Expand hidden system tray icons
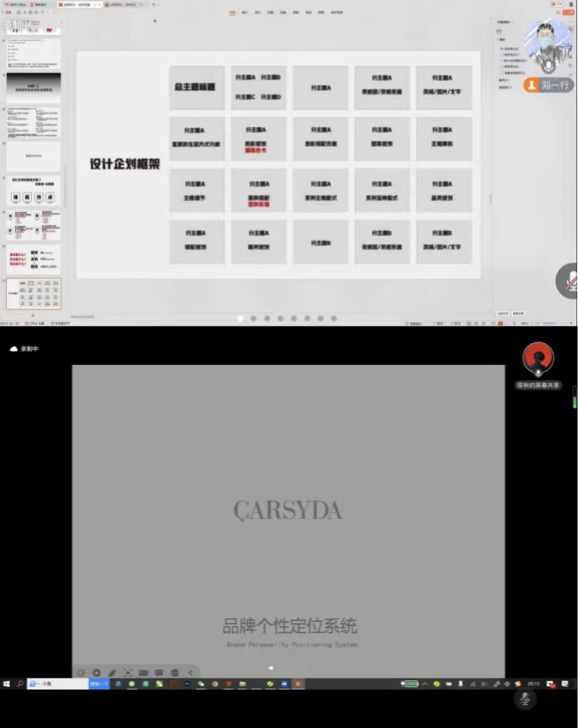The height and width of the screenshot is (728, 578). tap(424, 684)
